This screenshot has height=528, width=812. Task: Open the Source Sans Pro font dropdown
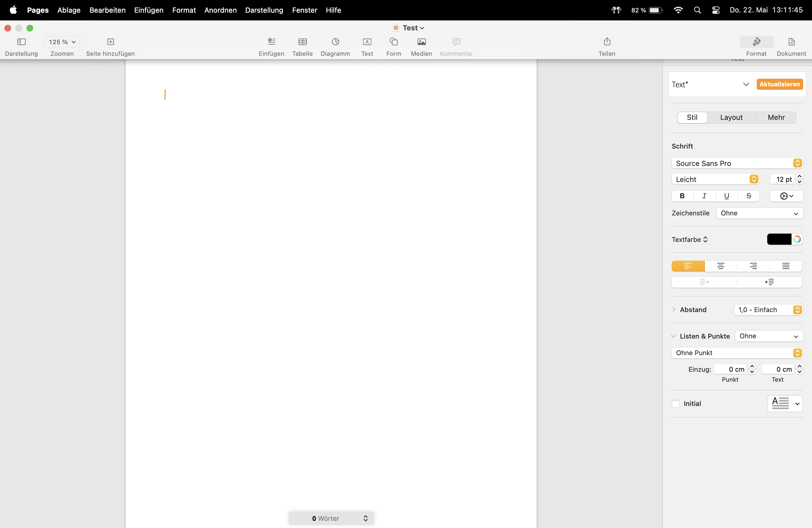click(737, 163)
